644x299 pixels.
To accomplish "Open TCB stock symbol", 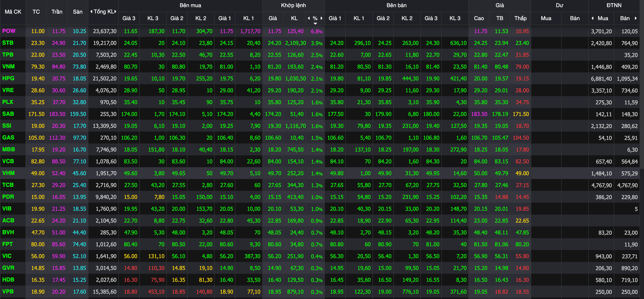I will click(x=8, y=185).
